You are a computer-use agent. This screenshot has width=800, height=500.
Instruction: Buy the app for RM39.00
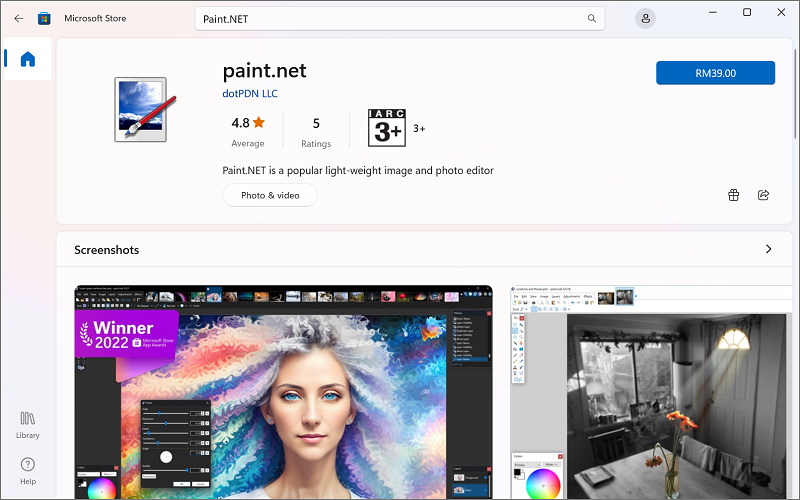(x=715, y=73)
